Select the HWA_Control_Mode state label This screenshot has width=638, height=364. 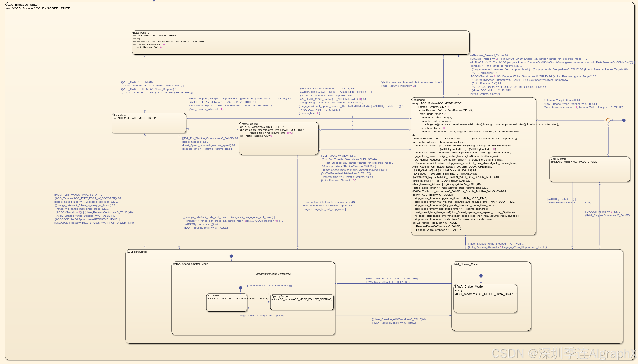tap(465, 264)
